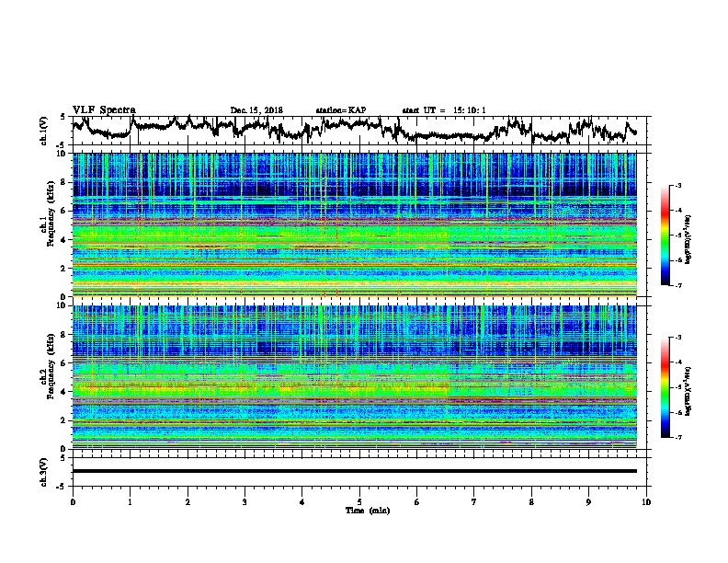Click time axis tick label "6"
This screenshot has width=728, height=563.
417,502
